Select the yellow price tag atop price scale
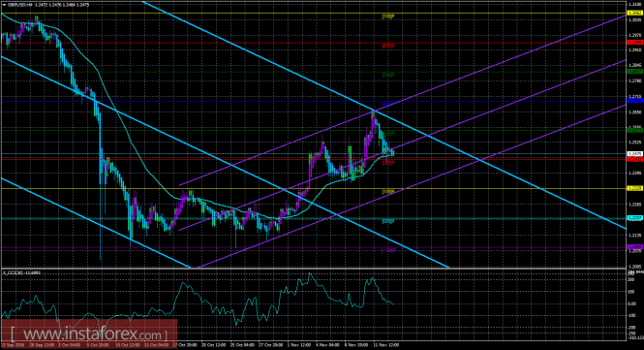This screenshot has width=644, height=350. tap(634, 14)
